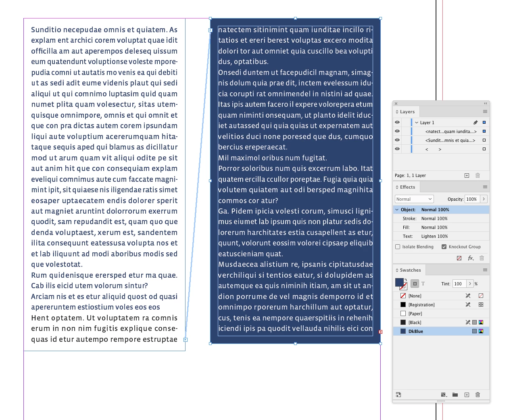Apply the [Registration] swatch
The image size is (513, 420).
pyautogui.click(x=441, y=305)
